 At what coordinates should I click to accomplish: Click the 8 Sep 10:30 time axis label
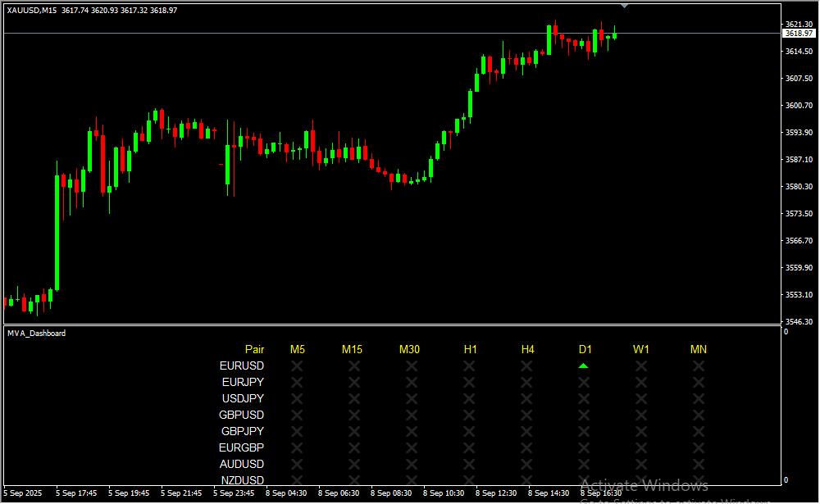click(444, 493)
